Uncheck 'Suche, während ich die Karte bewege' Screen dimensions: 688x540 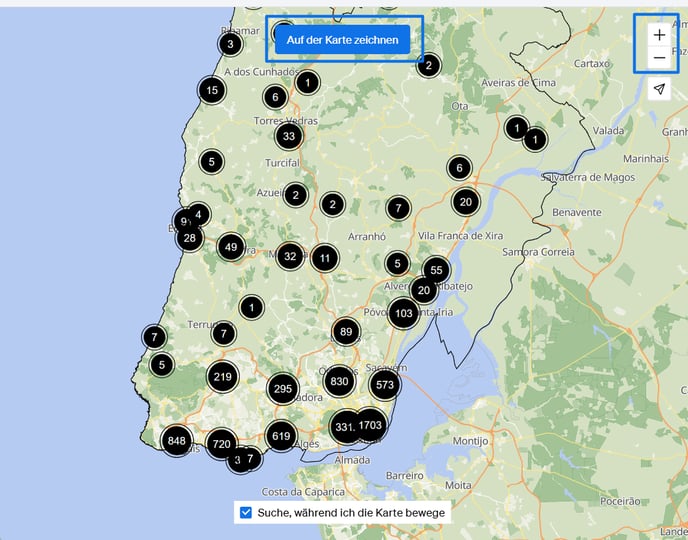point(246,513)
